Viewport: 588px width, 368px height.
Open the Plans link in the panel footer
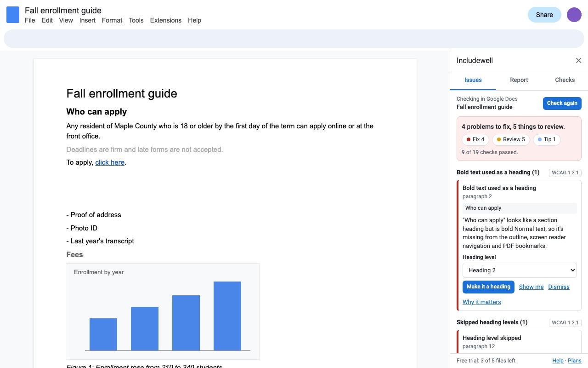click(x=575, y=361)
